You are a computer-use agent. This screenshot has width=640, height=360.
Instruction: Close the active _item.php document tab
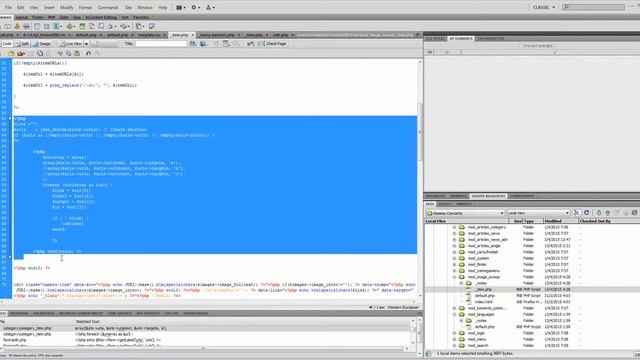click(193, 35)
